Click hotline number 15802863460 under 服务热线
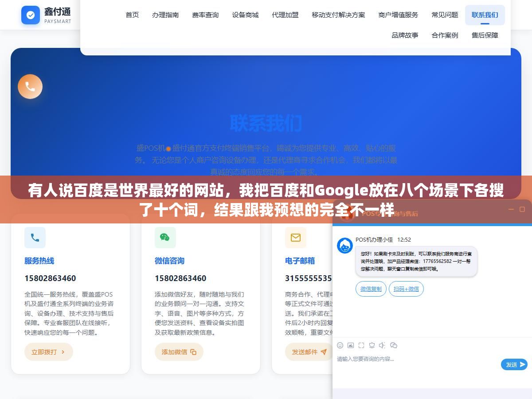 (x=50, y=278)
